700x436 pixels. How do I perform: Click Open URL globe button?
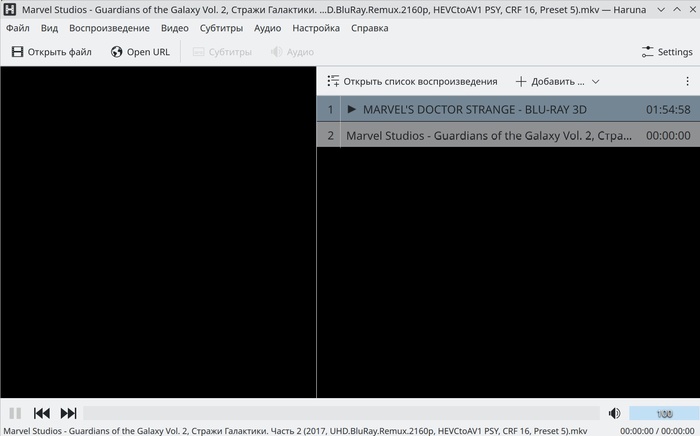point(140,52)
